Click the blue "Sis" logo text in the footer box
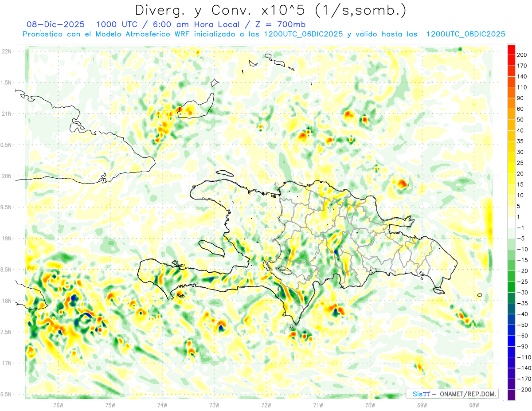This screenshot has height=411, width=532. tap(418, 394)
